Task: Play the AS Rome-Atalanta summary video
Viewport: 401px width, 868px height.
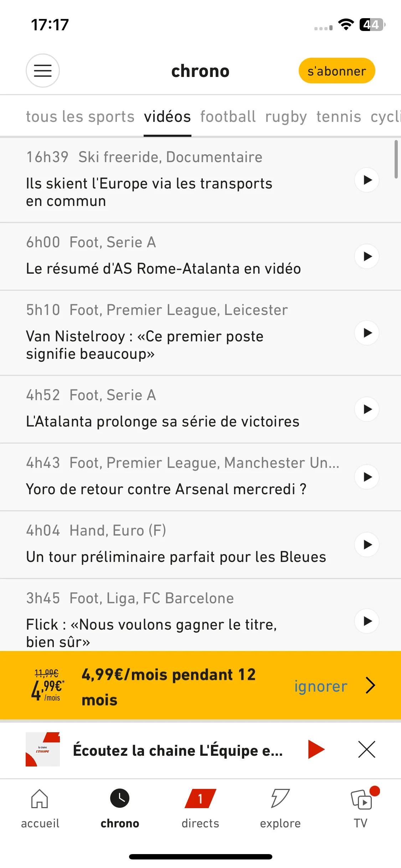Action: (x=367, y=256)
